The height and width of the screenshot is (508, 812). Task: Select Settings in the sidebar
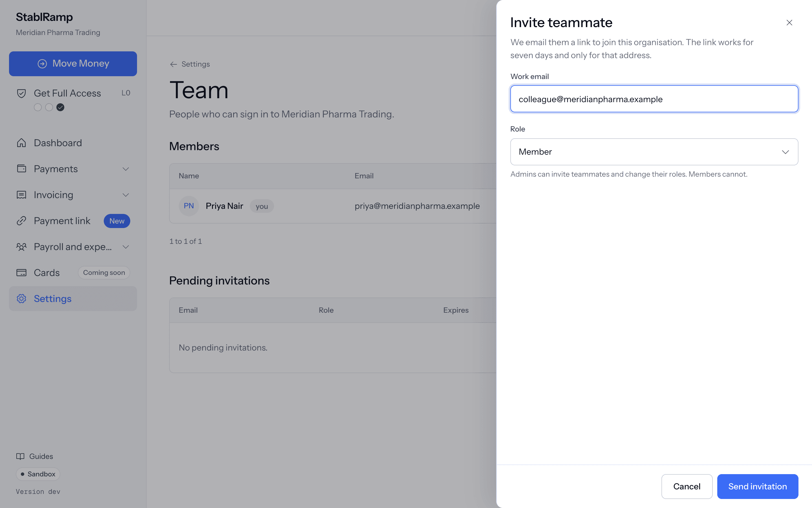(x=73, y=299)
